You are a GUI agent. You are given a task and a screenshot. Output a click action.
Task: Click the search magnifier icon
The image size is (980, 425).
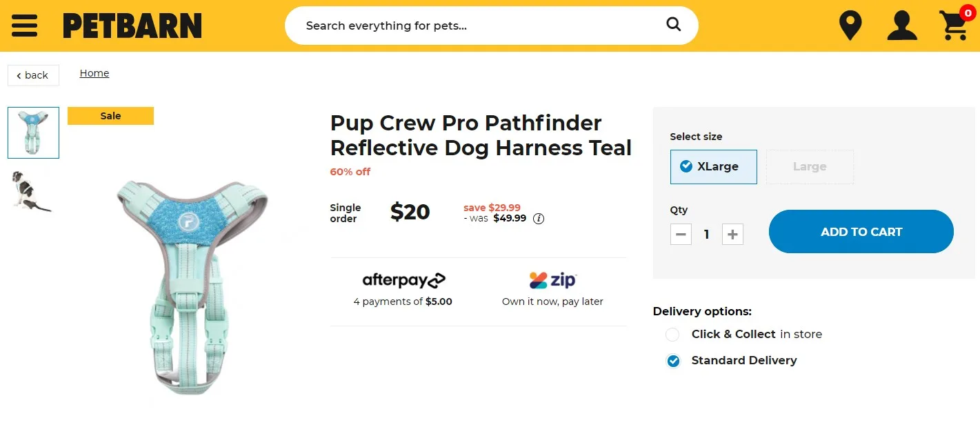674,25
